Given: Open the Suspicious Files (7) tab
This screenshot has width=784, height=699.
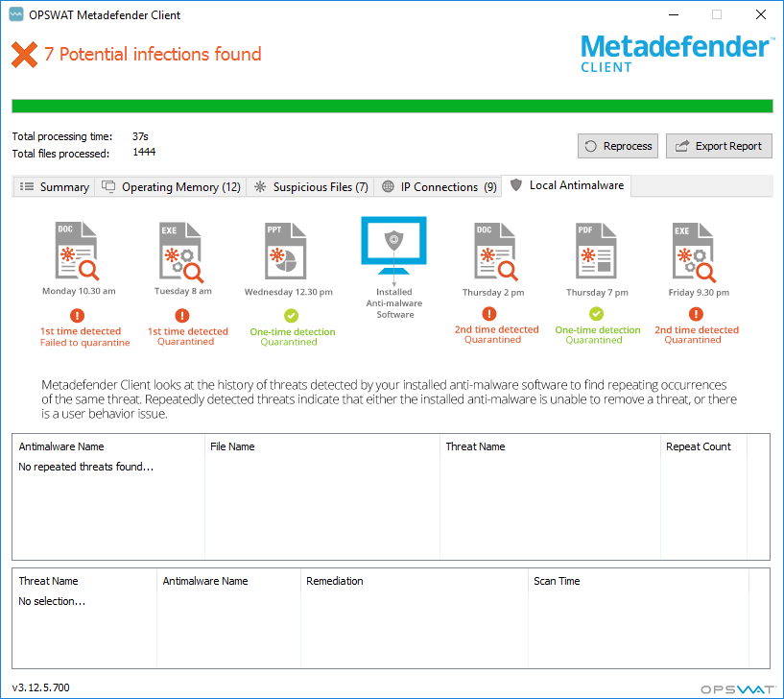Looking at the screenshot, I should (x=311, y=186).
